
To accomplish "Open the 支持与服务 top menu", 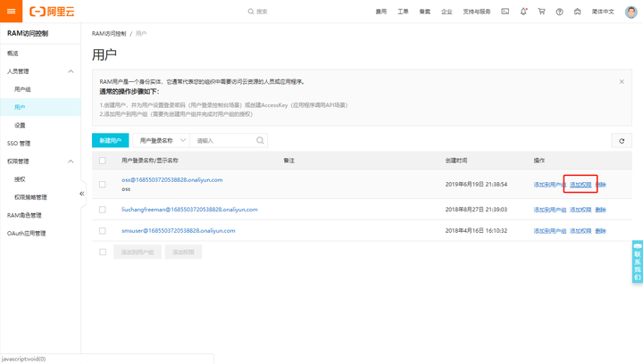I will point(477,12).
